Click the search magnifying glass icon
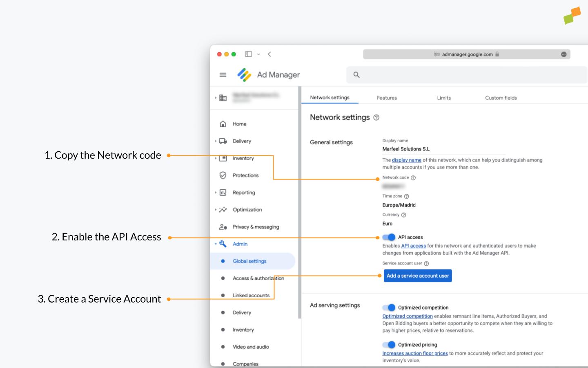The width and height of the screenshot is (588, 368). tap(356, 74)
